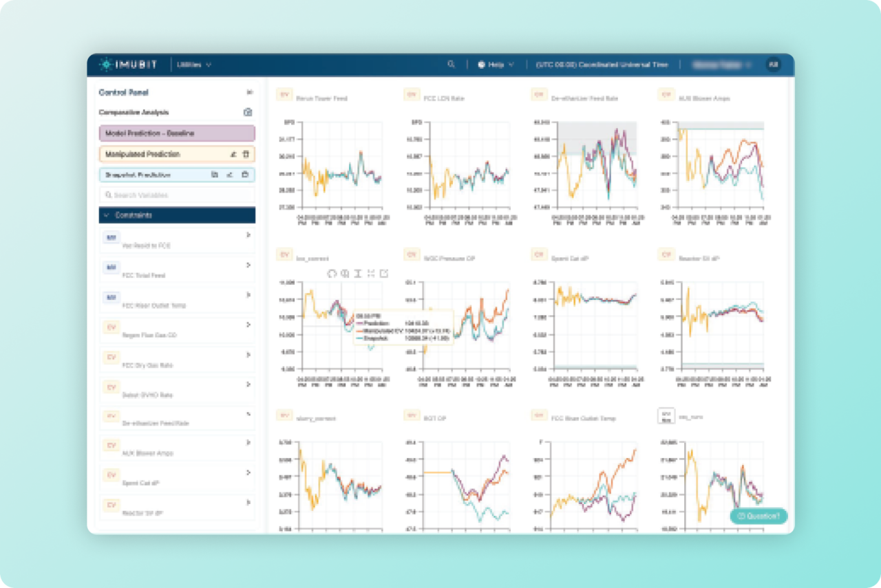
Task: Click the camera icon next to Comparative Analysis
Action: [249, 112]
